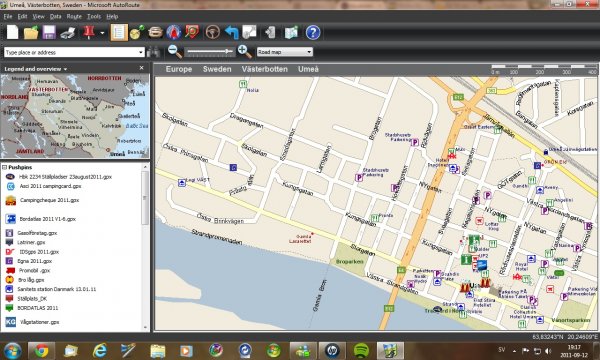This screenshot has height=360, width=600.
Task: Click the zoom out magnifier
Action: (175, 52)
